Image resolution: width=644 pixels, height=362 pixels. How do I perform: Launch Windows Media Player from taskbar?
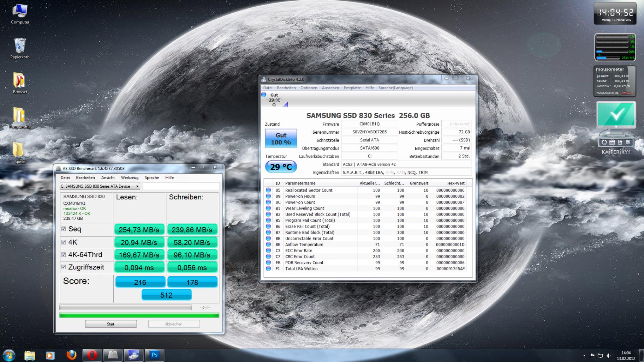click(50, 355)
